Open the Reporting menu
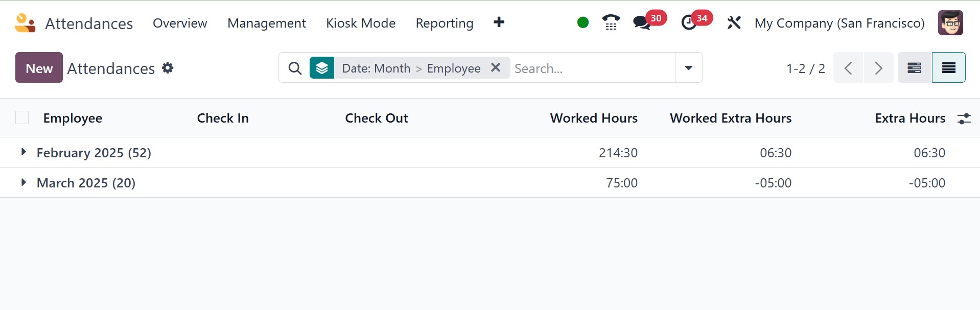Image resolution: width=980 pixels, height=310 pixels. click(x=444, y=23)
